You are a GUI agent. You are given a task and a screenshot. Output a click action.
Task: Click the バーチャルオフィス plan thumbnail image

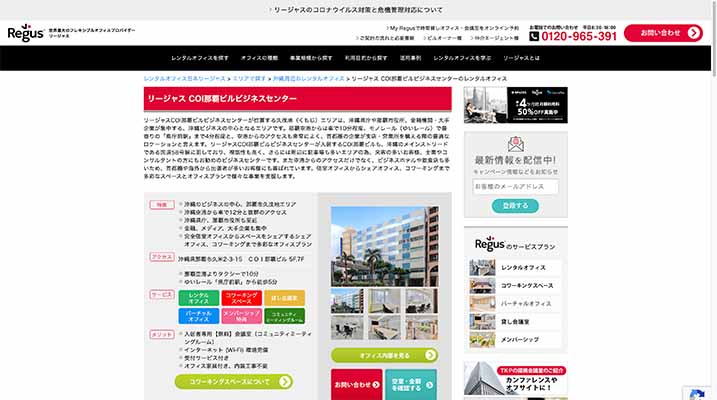(482, 304)
